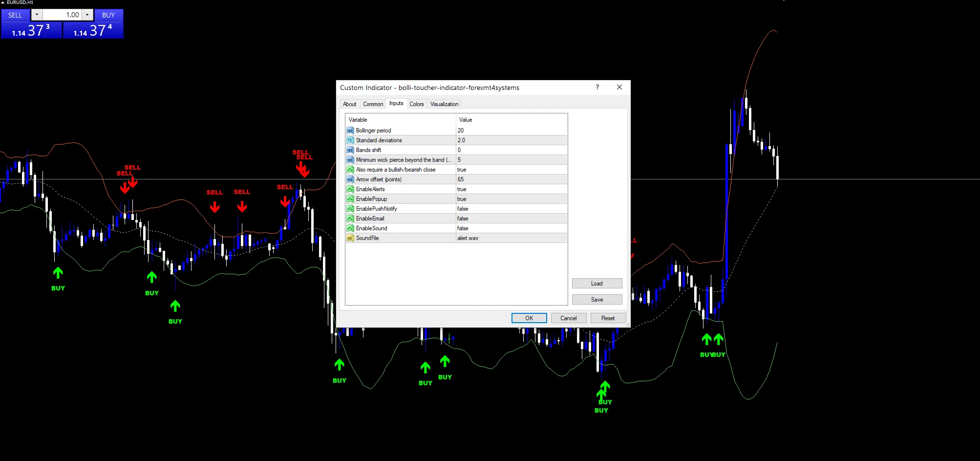This screenshot has height=461, width=980.
Task: Click the one-click SELL button
Action: click(x=15, y=15)
